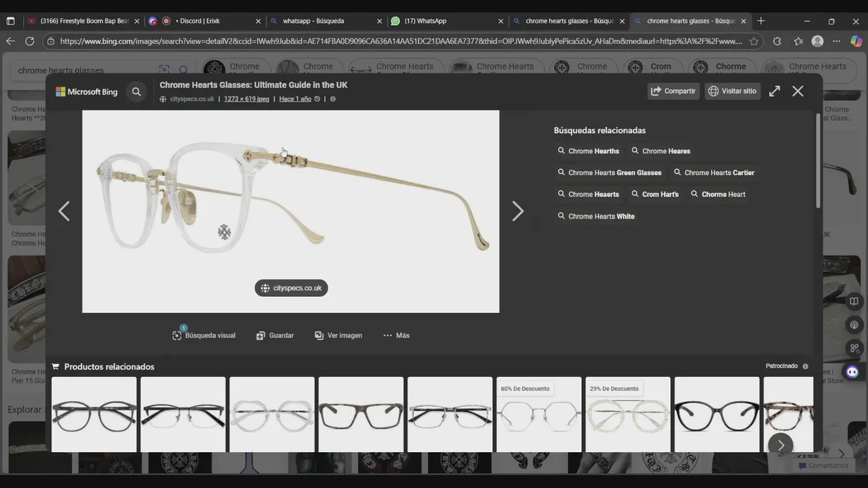Search related Chrome Heaerts
This screenshot has width=868, height=488.
(x=588, y=195)
